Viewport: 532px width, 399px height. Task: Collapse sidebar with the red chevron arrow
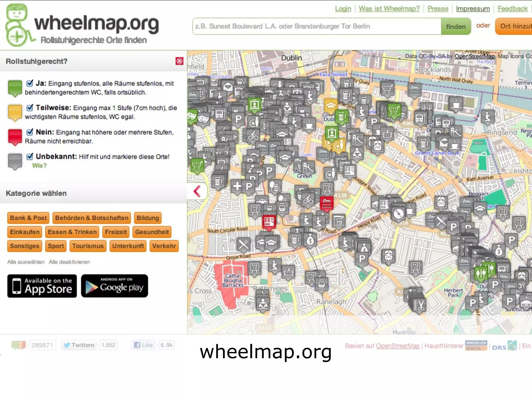pos(197,191)
